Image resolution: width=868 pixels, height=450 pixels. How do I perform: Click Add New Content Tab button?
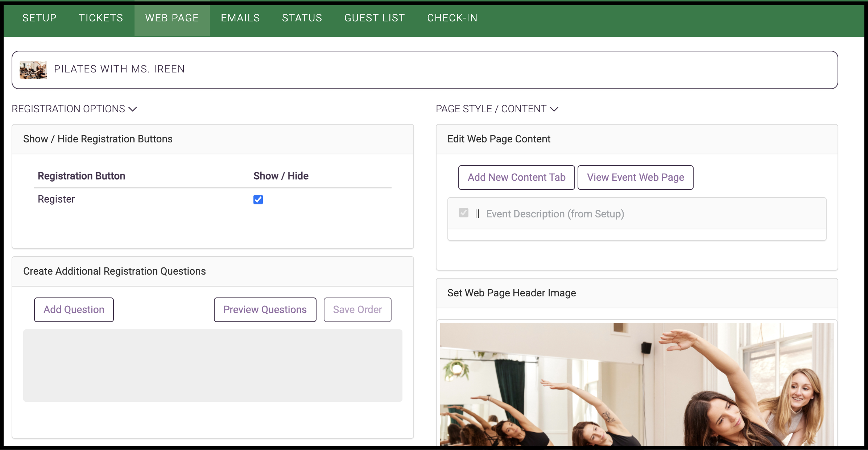tap(516, 178)
